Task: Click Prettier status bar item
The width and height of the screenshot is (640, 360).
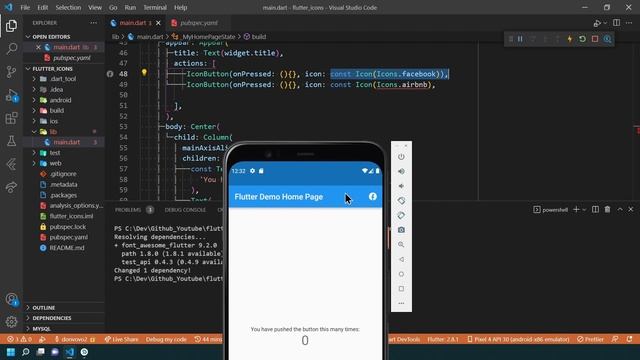Action: pyautogui.click(x=591, y=339)
